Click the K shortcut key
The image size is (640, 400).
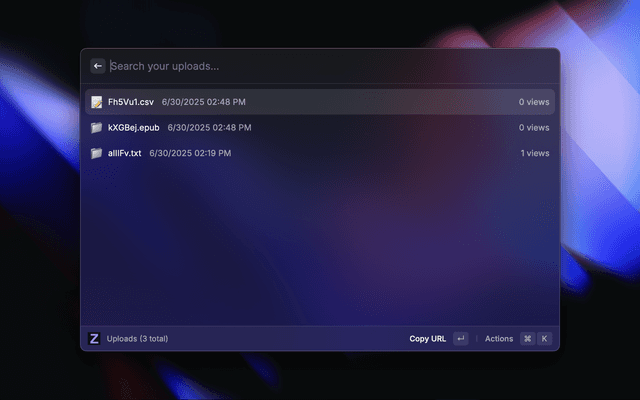[x=544, y=339]
